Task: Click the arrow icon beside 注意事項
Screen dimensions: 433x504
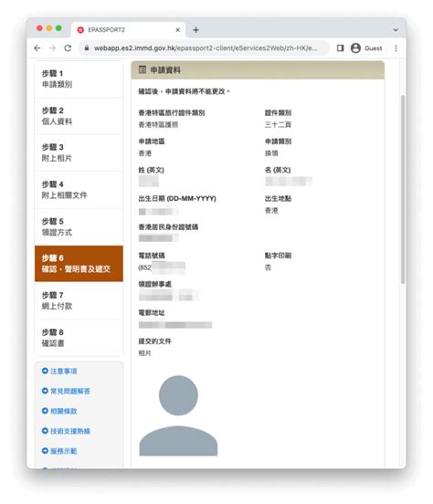Action: click(x=45, y=371)
